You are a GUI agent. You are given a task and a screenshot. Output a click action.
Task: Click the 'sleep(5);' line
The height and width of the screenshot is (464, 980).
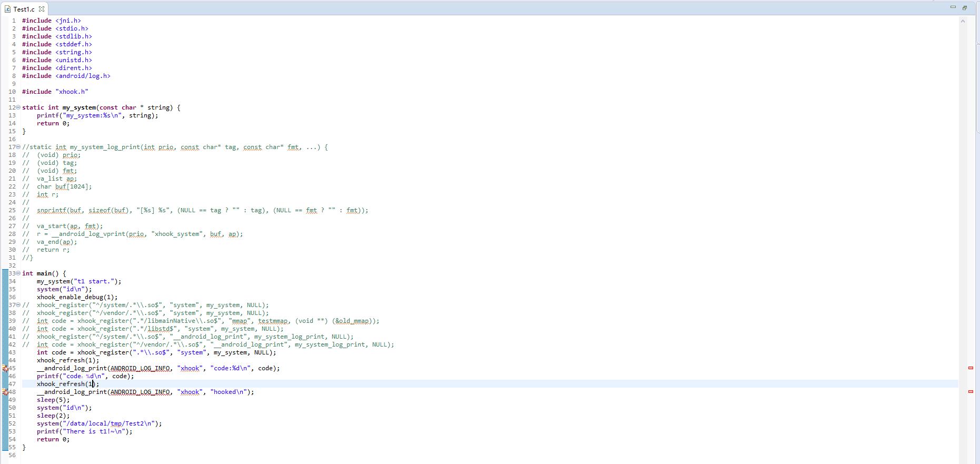coord(53,400)
